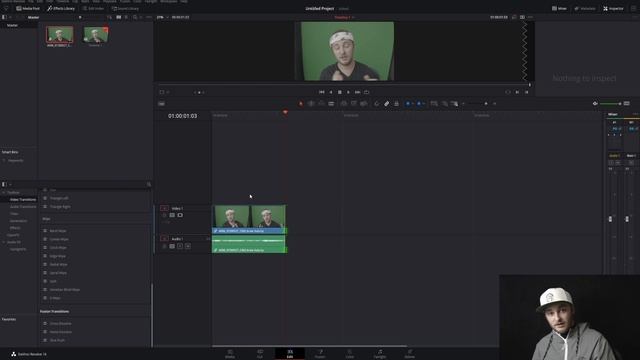Click the Effects Library search icon
The height and width of the screenshot is (360, 640).
click(x=149, y=184)
